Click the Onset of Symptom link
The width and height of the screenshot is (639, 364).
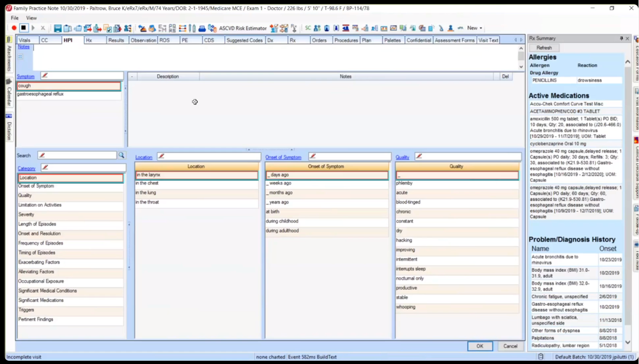[283, 157]
